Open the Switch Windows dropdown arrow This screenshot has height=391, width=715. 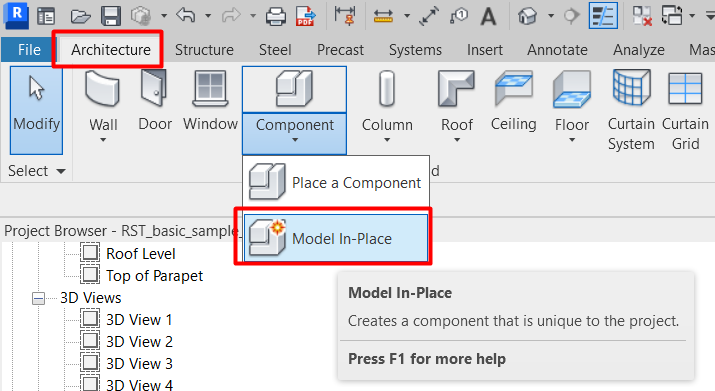692,16
